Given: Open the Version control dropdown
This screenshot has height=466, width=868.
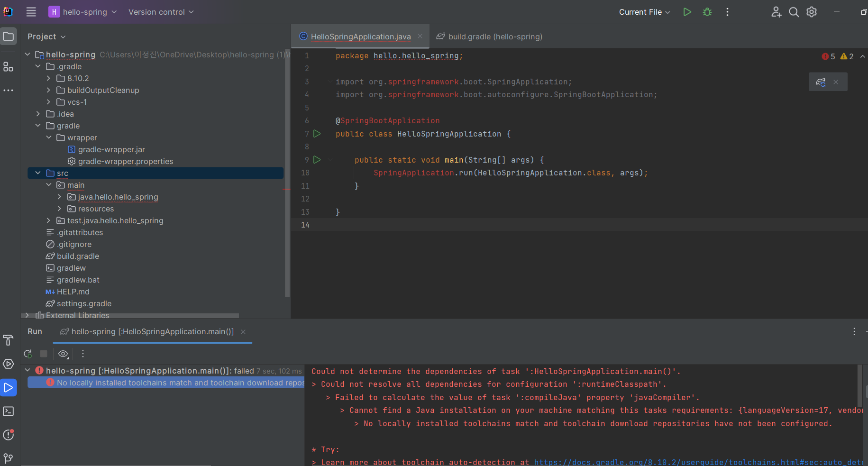Looking at the screenshot, I should coord(161,12).
